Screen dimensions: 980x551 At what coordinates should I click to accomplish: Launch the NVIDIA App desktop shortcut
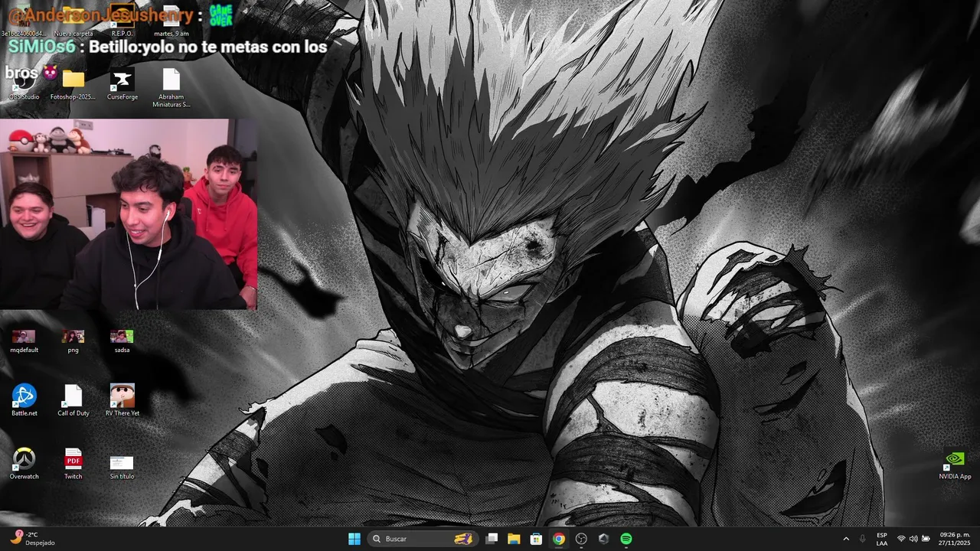(x=955, y=464)
